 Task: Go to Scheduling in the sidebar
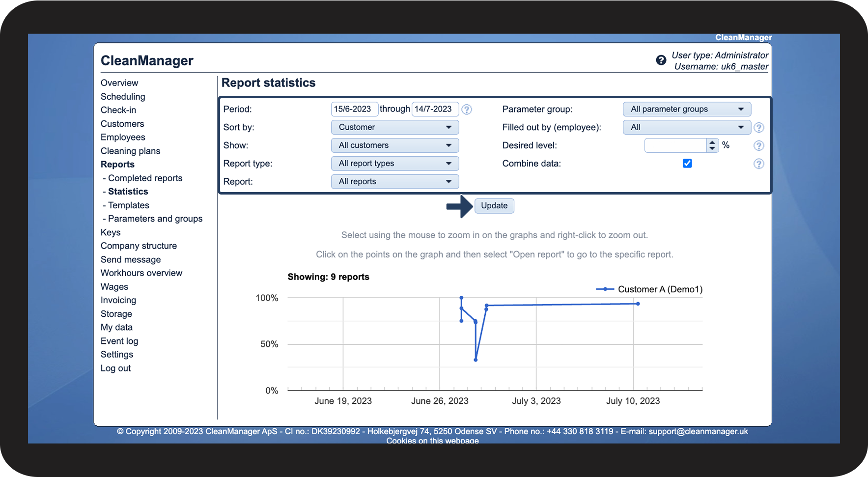(x=123, y=97)
